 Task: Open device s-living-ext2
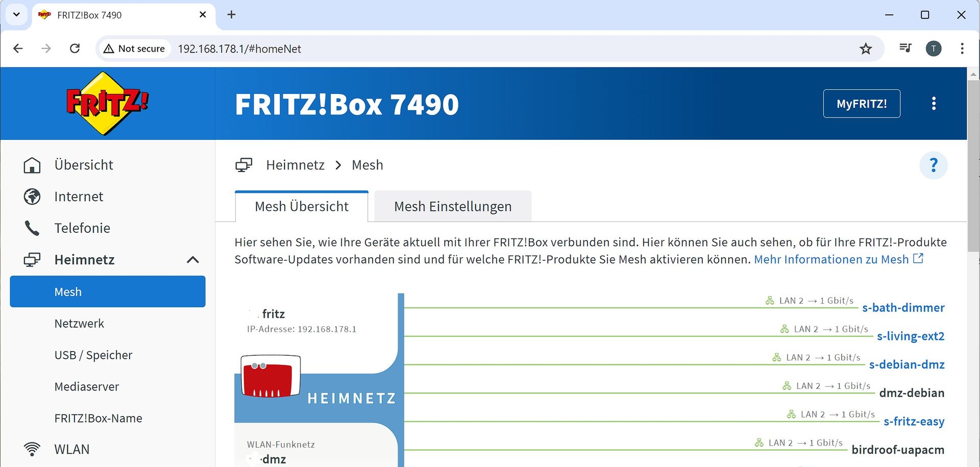(911, 336)
